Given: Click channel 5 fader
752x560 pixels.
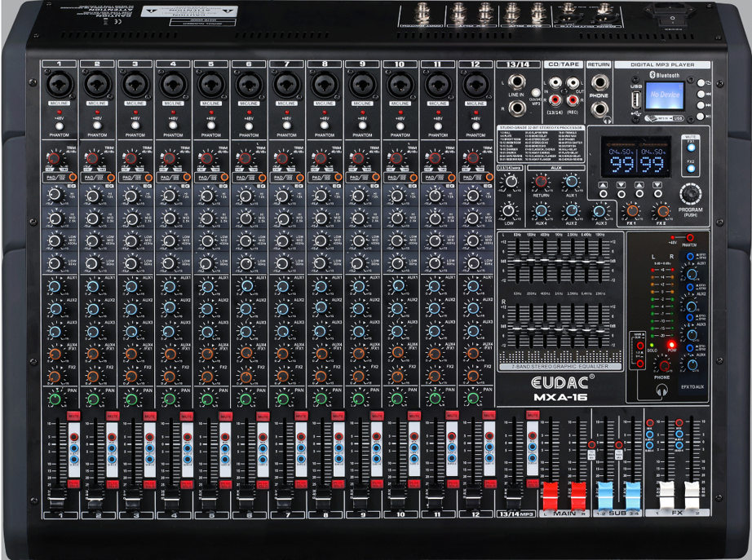Looking at the screenshot, I should tap(208, 498).
